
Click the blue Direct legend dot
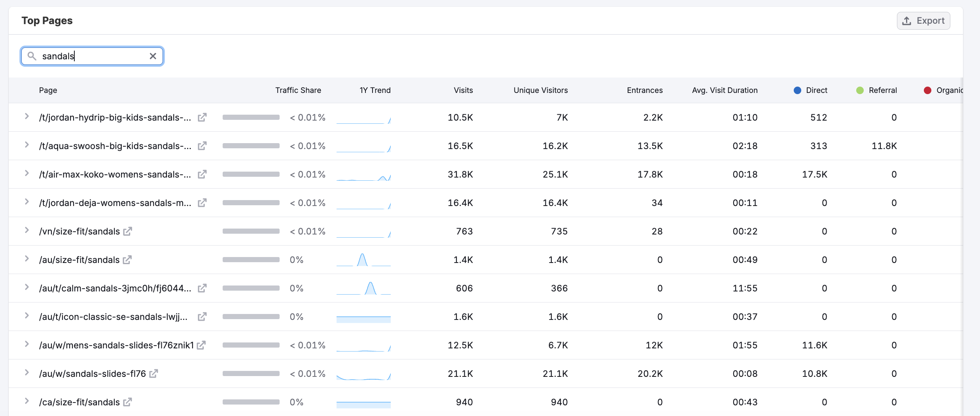(797, 90)
